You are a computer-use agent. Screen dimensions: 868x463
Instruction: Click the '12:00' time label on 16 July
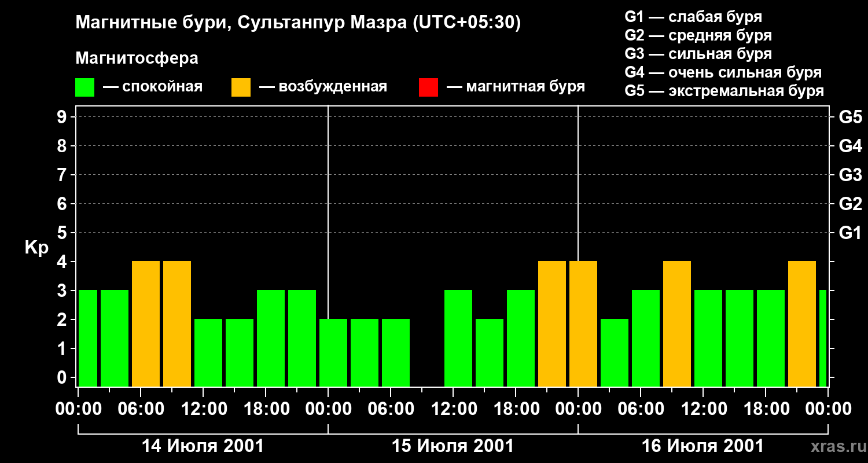[703, 409]
